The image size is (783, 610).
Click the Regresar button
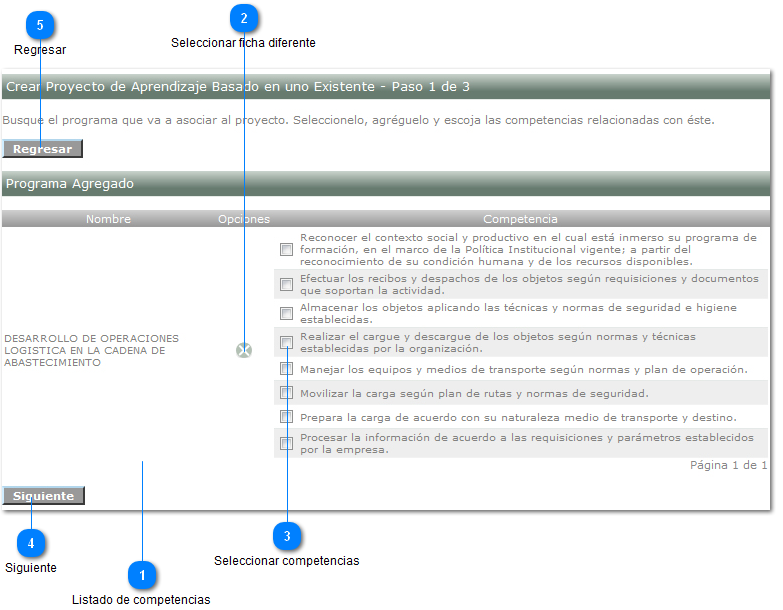[42, 149]
